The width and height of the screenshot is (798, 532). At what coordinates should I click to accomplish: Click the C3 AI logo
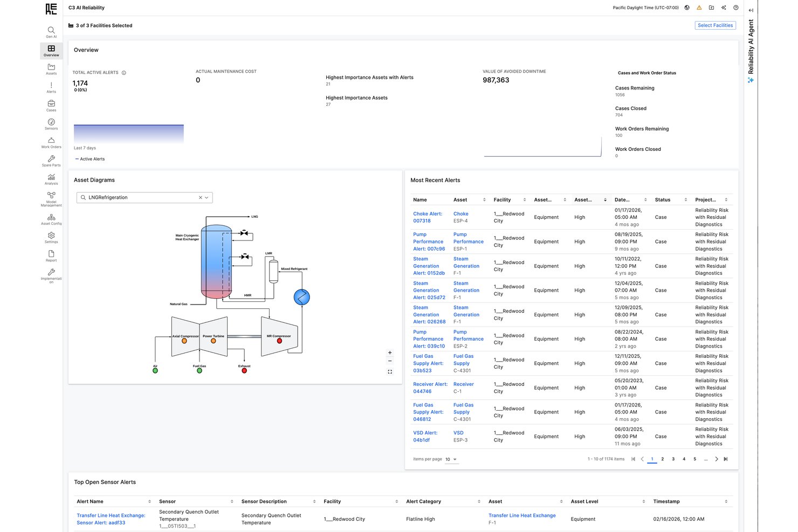tap(51, 9)
